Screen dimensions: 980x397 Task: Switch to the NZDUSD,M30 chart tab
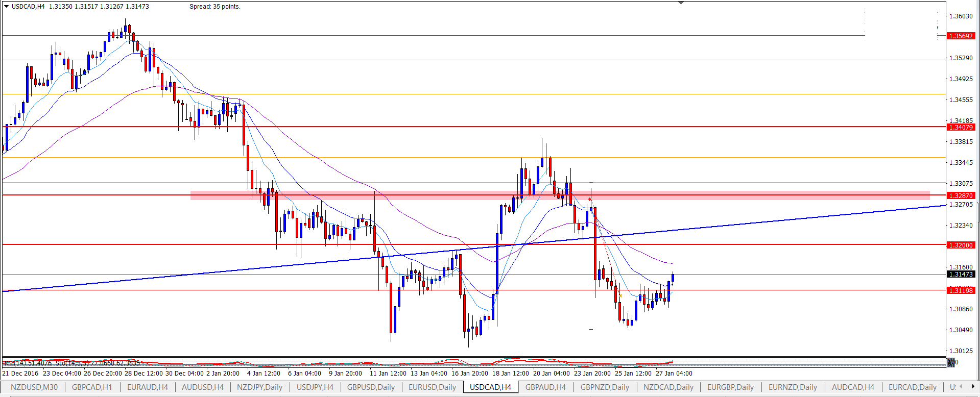tap(34, 387)
